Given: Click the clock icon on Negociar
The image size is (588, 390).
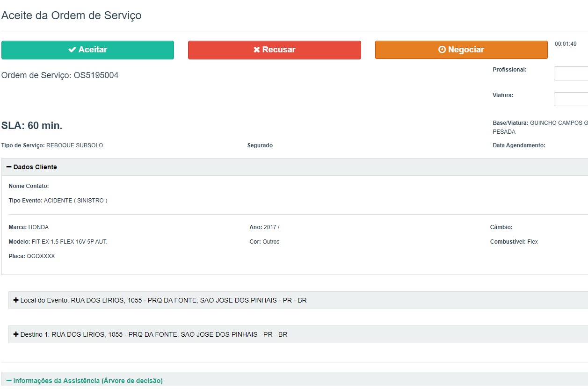Looking at the screenshot, I should [x=442, y=50].
